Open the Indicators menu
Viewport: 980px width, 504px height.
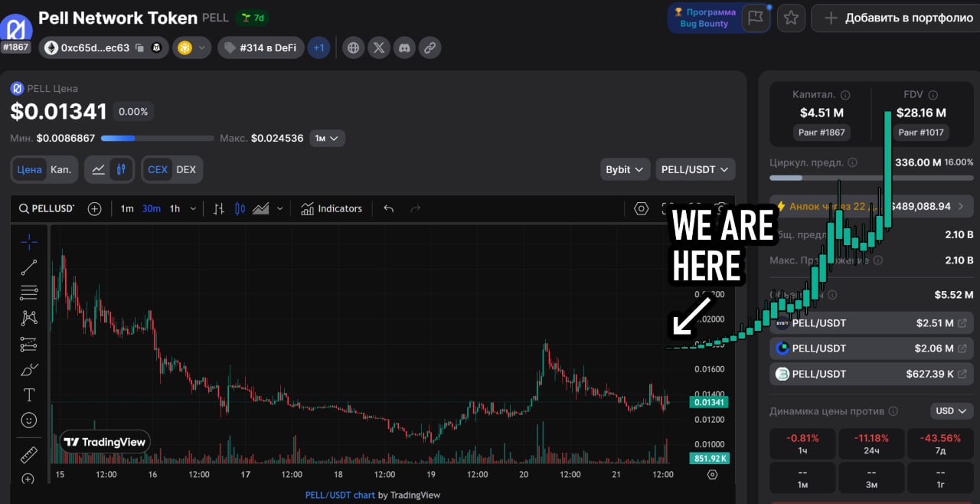[332, 208]
